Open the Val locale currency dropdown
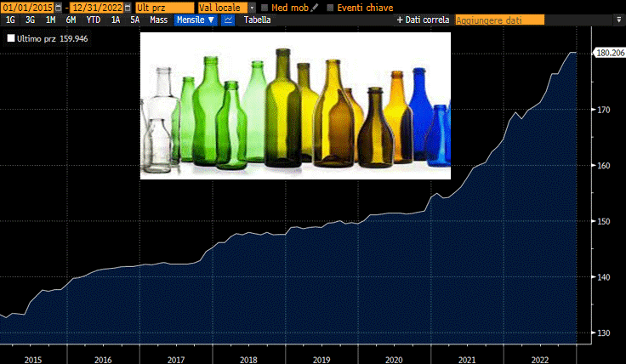This screenshot has width=626, height=364. pyautogui.click(x=252, y=8)
